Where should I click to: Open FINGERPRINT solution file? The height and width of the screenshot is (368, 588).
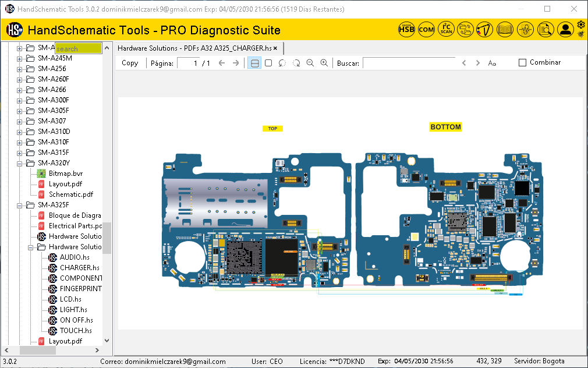pyautogui.click(x=80, y=289)
